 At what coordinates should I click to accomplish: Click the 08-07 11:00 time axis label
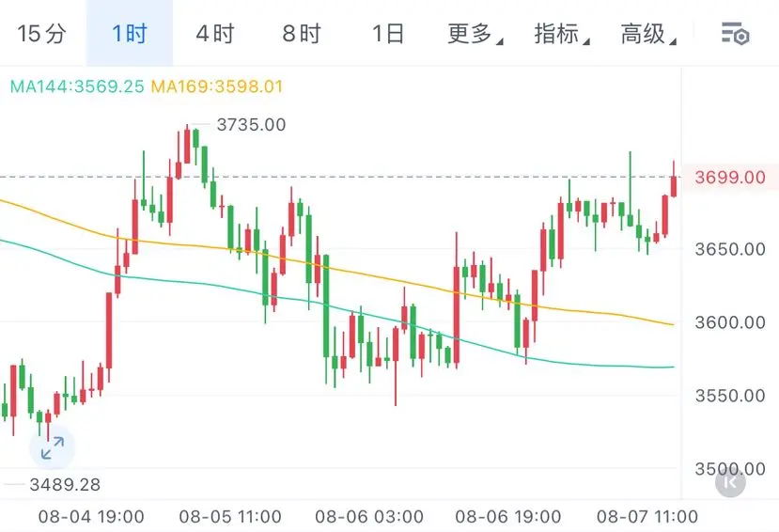[x=647, y=517]
